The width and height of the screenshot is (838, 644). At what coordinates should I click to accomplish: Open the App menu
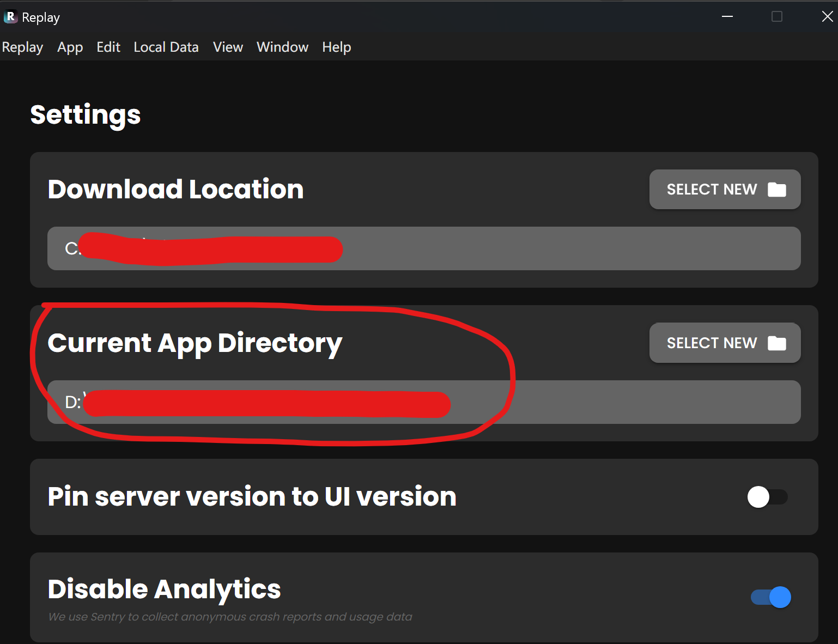(x=70, y=47)
